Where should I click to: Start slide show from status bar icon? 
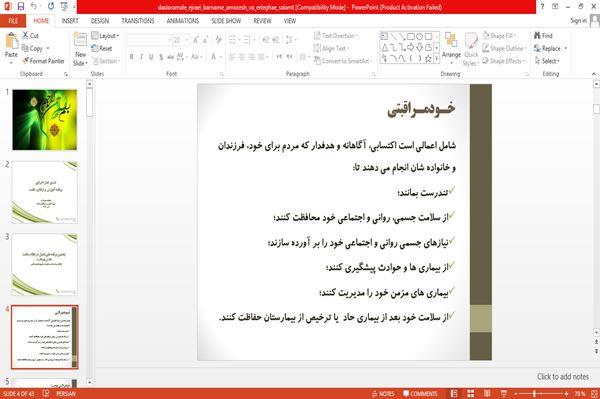point(504,394)
